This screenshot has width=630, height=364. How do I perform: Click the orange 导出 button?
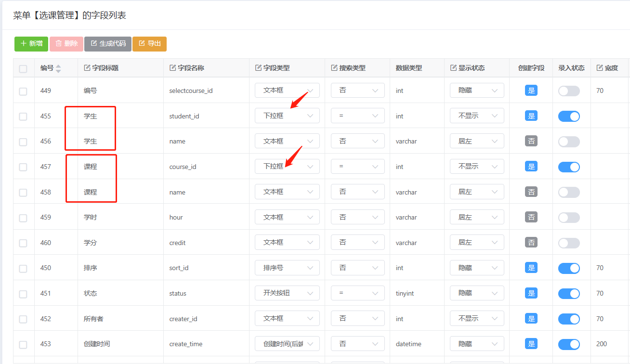point(149,44)
